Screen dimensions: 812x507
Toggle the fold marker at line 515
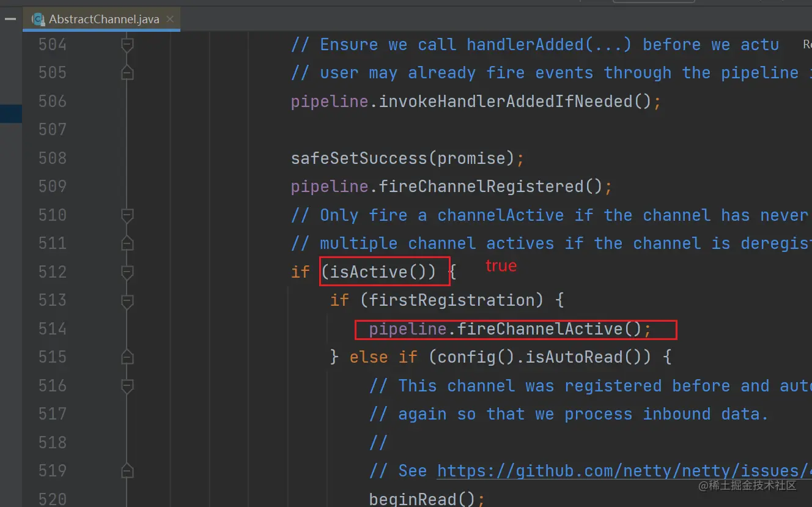[127, 357]
